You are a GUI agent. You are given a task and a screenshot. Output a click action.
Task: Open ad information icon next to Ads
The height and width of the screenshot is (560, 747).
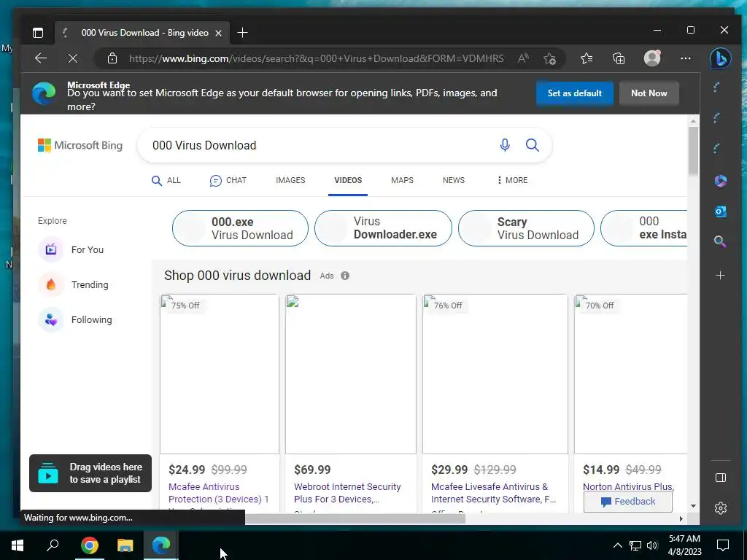[x=345, y=276]
